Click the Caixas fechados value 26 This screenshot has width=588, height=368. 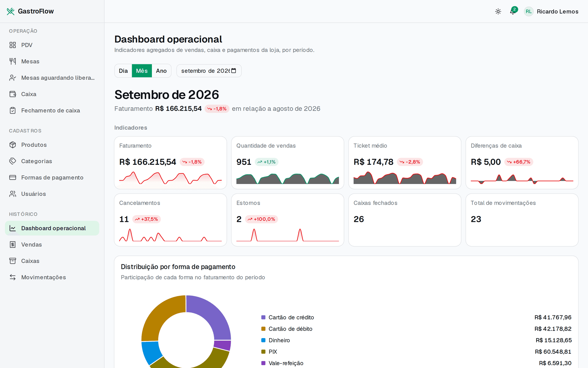pos(359,219)
